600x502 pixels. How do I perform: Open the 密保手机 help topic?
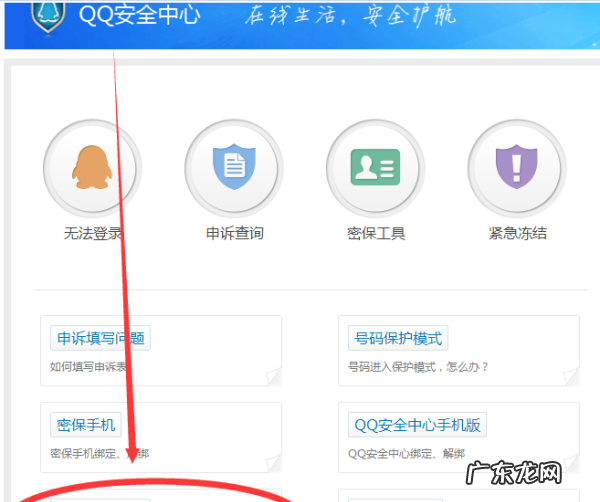[x=86, y=425]
